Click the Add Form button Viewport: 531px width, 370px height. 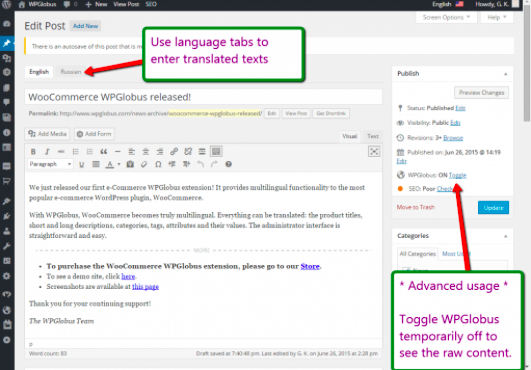coord(94,134)
